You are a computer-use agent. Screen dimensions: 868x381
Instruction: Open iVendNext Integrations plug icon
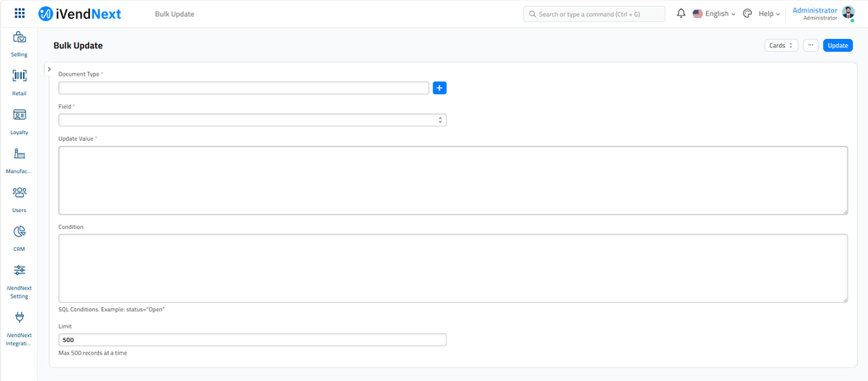pos(19,317)
